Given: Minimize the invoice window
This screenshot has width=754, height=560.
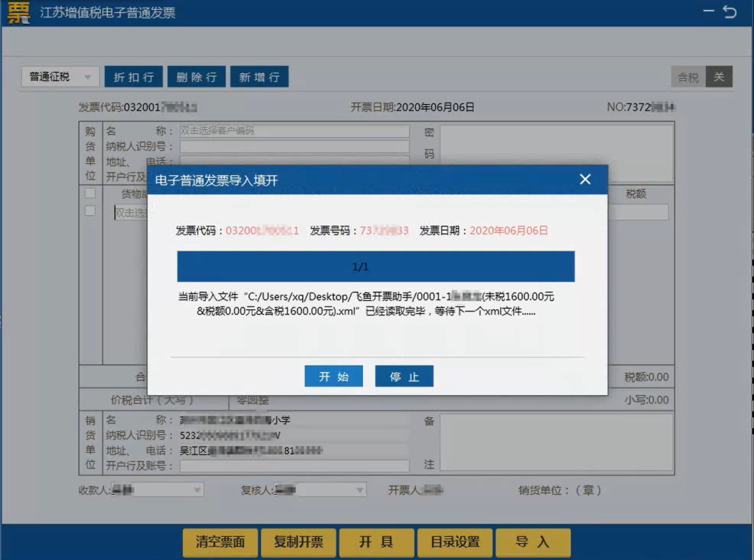Looking at the screenshot, I should 709,10.
